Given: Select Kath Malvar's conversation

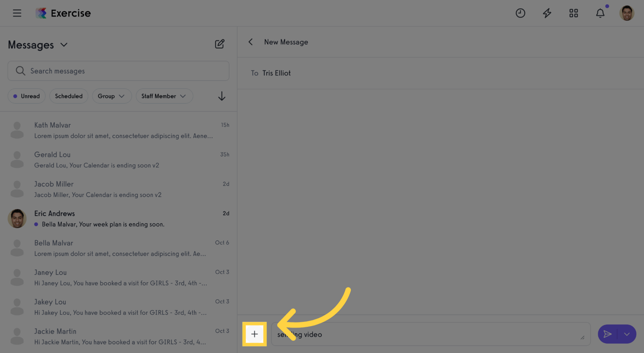Looking at the screenshot, I should 118,130.
